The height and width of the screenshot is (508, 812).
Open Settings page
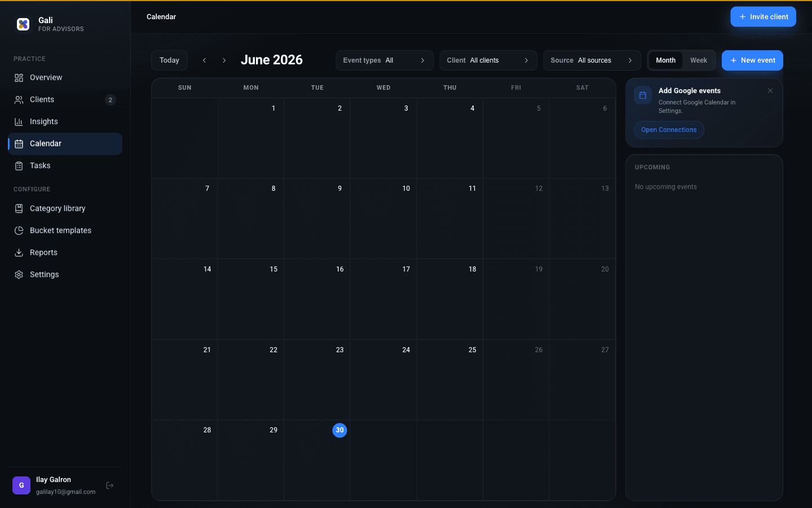pos(65,274)
